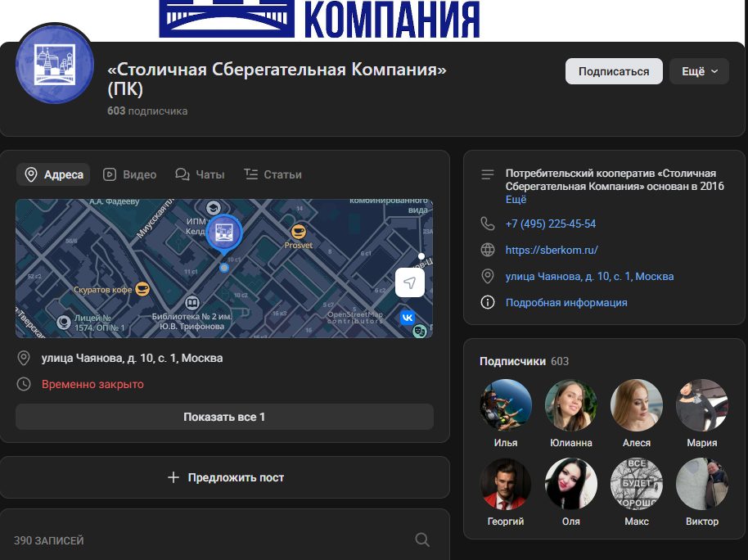Open the Статьи tab

click(273, 174)
